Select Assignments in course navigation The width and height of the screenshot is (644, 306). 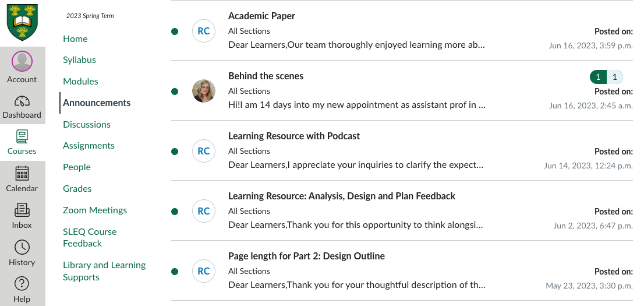tap(89, 146)
